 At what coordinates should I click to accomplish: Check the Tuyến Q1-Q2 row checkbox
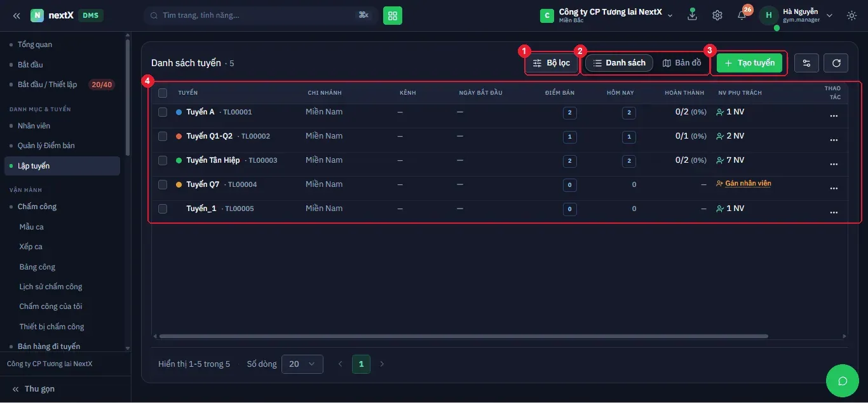coord(163,136)
